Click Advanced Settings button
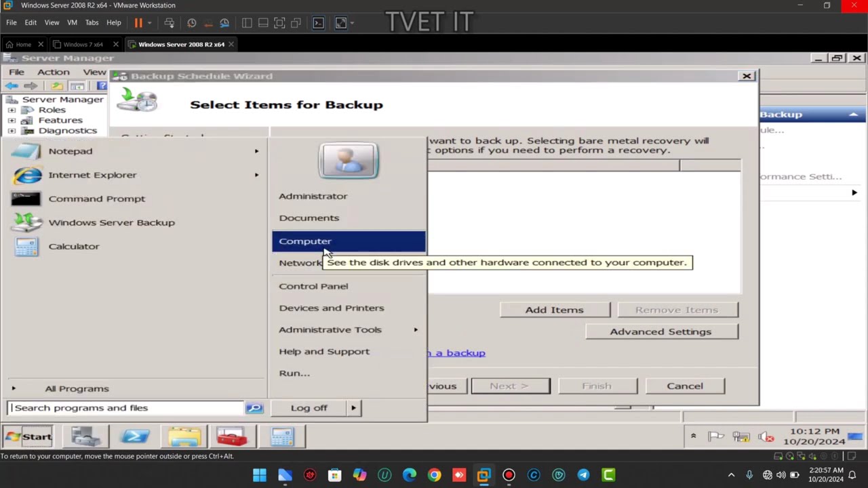Screen dimensions: 868x488 [660, 331]
